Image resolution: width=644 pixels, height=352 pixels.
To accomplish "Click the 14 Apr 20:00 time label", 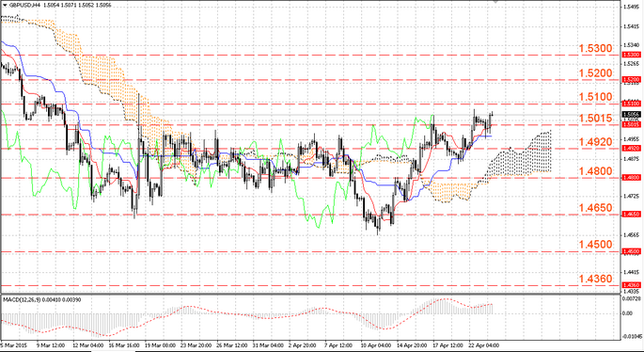I will pyautogui.click(x=412, y=345).
